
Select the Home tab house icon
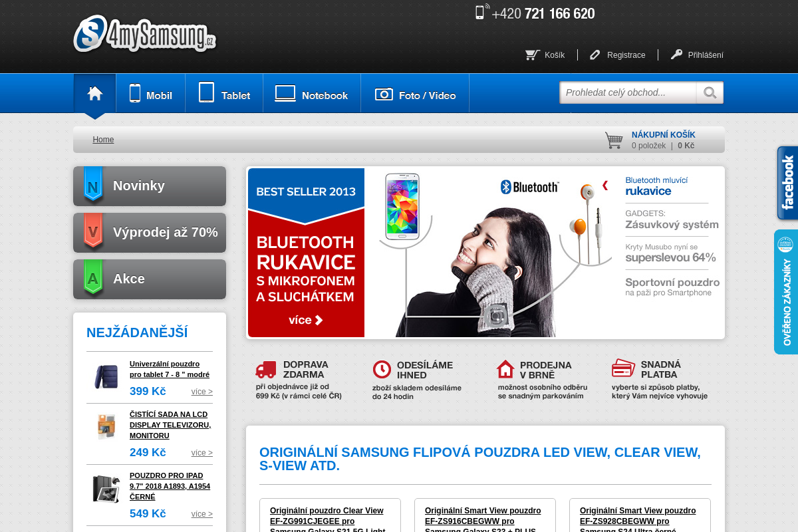(x=94, y=93)
